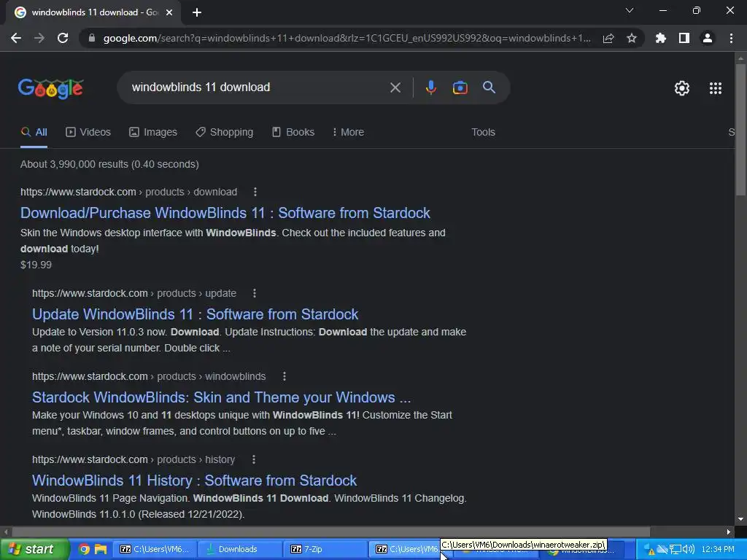Switch to the Downloads taskbar window

point(239,549)
